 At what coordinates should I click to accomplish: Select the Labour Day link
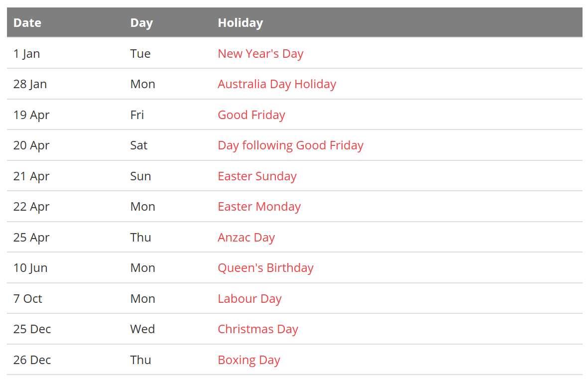pyautogui.click(x=249, y=299)
